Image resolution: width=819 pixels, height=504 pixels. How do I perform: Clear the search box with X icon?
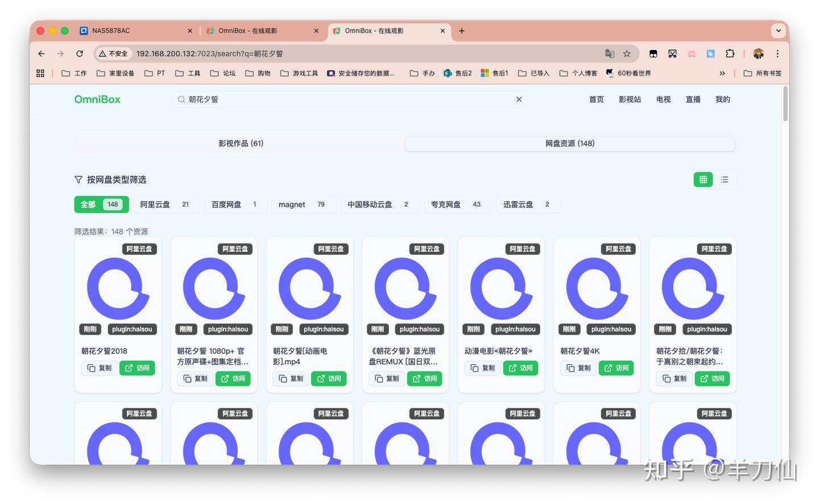coord(519,100)
